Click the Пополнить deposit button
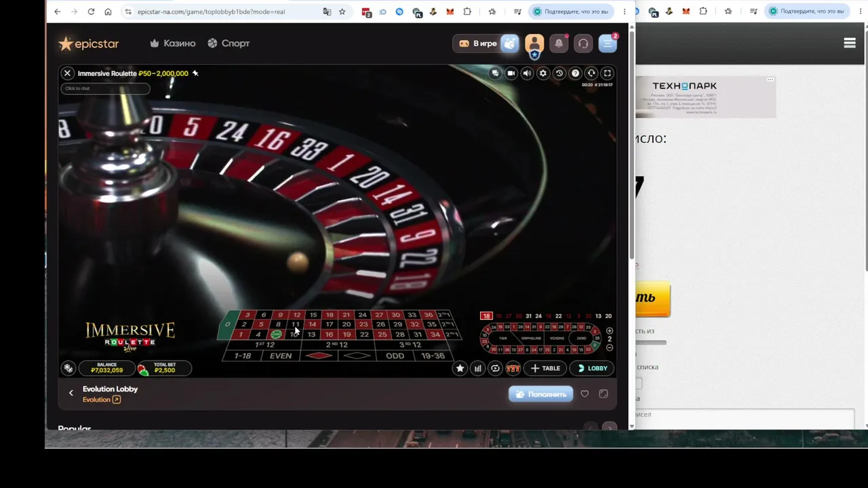This screenshot has width=868, height=488. click(541, 394)
